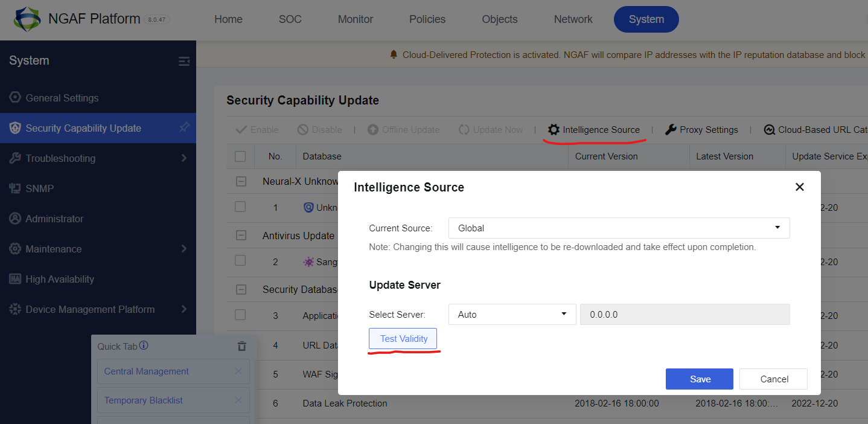Open the Home tab
Image resolution: width=868 pixels, height=424 pixels.
coord(228,19)
